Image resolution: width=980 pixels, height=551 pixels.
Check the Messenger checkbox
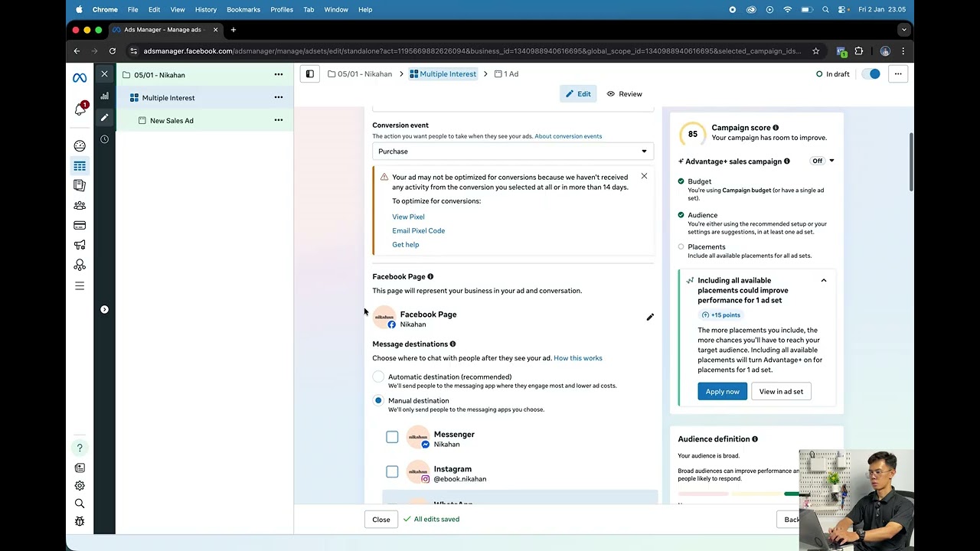[x=392, y=437]
